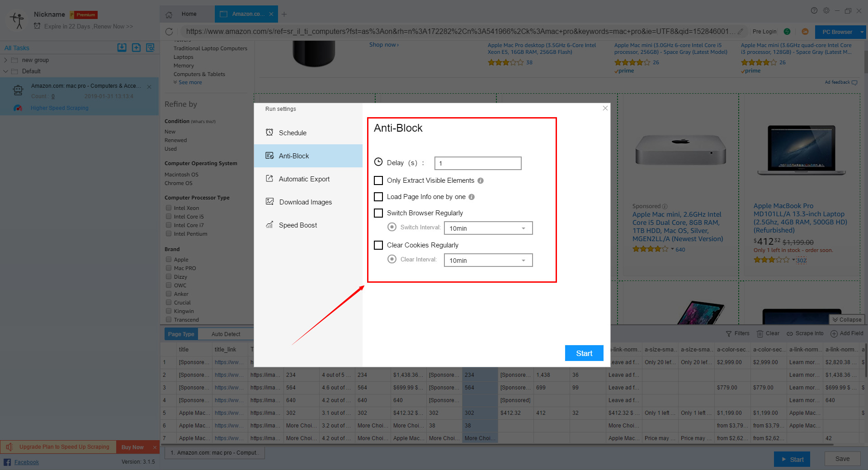Check Load Page Info one by one

pos(378,197)
